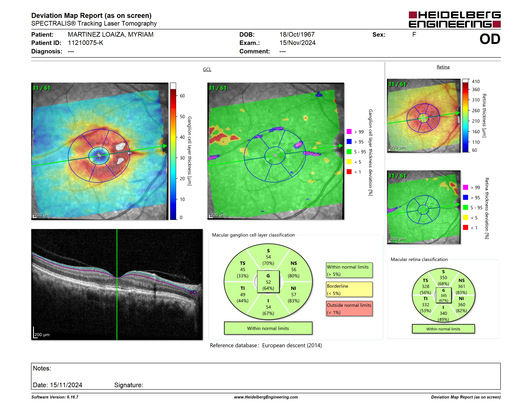This screenshot has width=532, height=411.
Task: Click the 'Deviation Map Report (as on screen)' title
Action: pyautogui.click(x=91, y=16)
